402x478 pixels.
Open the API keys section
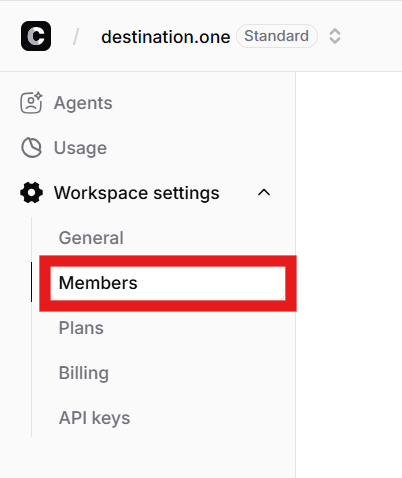tap(94, 418)
